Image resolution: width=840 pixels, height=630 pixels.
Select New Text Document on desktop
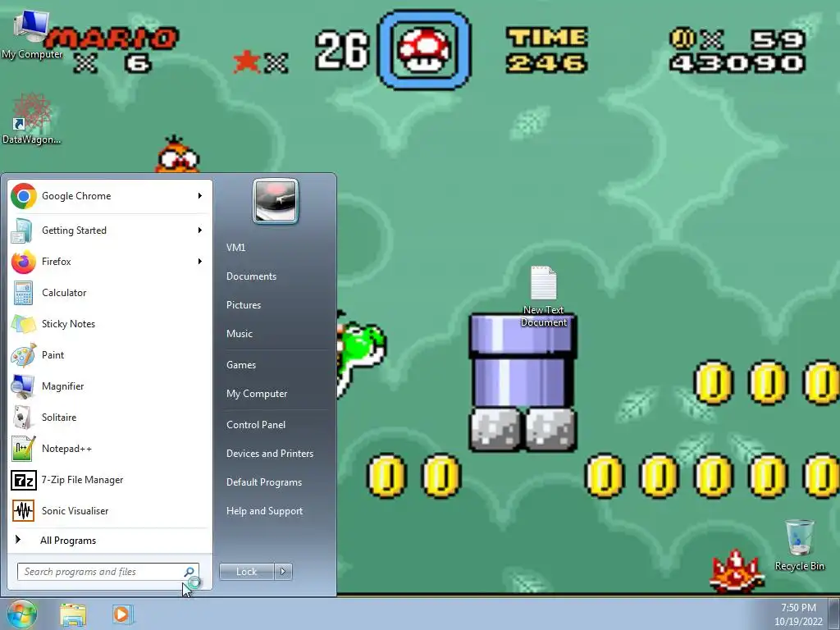tap(544, 297)
